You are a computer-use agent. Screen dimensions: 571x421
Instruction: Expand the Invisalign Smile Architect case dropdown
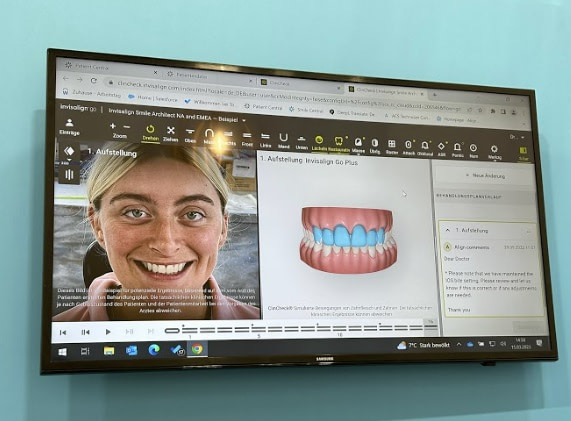[x=244, y=120]
